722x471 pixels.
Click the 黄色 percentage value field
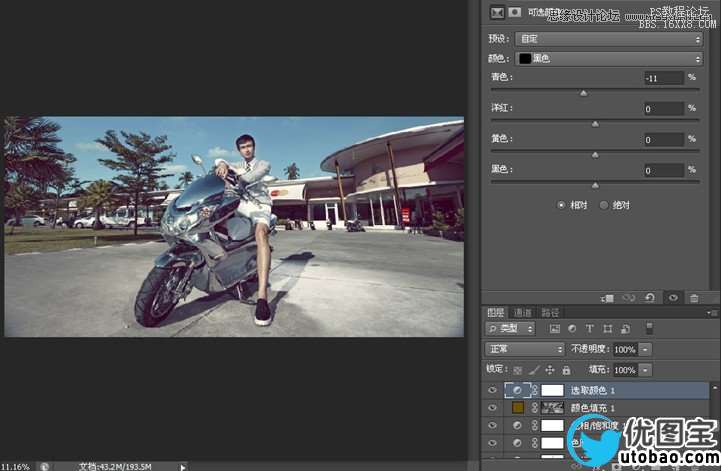(x=663, y=140)
